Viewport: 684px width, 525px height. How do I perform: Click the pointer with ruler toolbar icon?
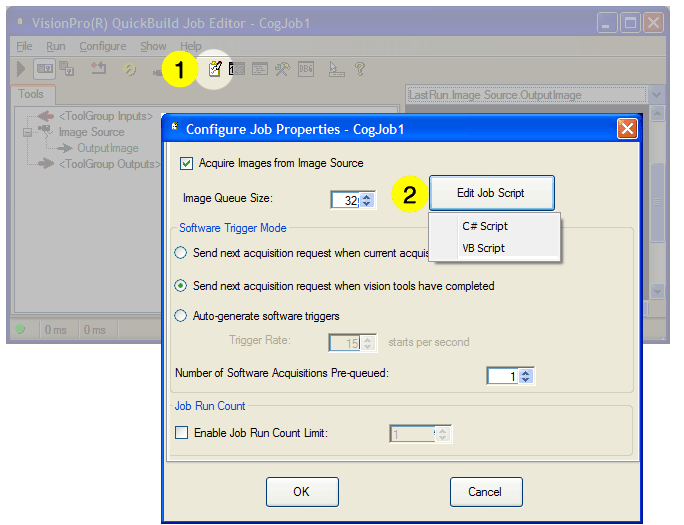click(x=336, y=69)
